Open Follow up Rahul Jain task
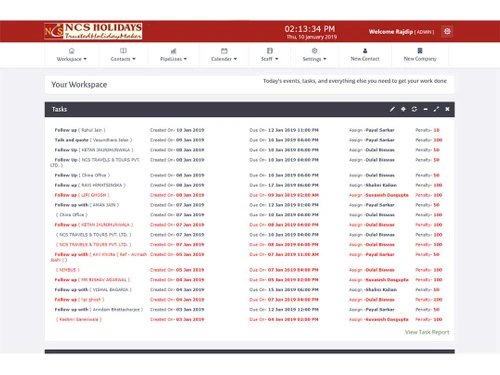 pyautogui.click(x=80, y=130)
